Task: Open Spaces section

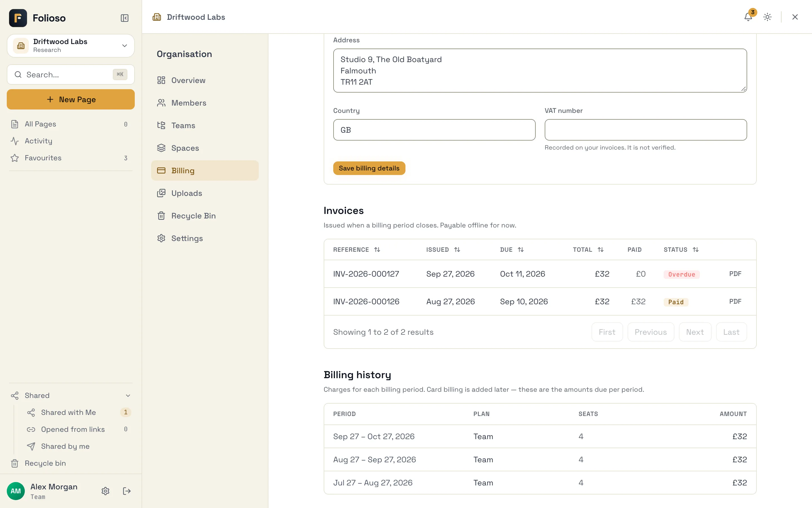Action: (205, 148)
